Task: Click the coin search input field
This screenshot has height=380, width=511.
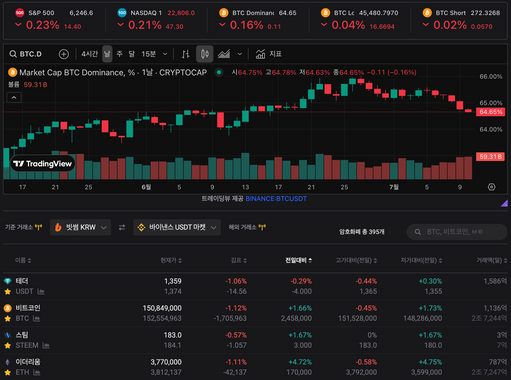Action: click(x=457, y=232)
